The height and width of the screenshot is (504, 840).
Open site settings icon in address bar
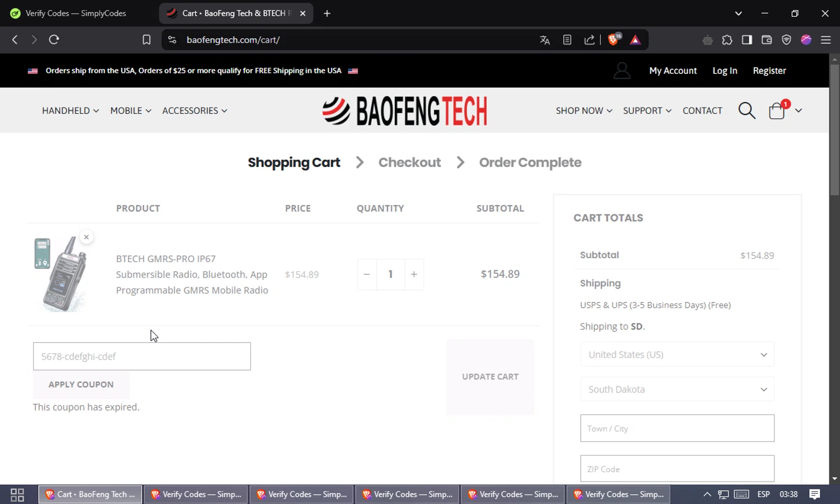pyautogui.click(x=172, y=40)
